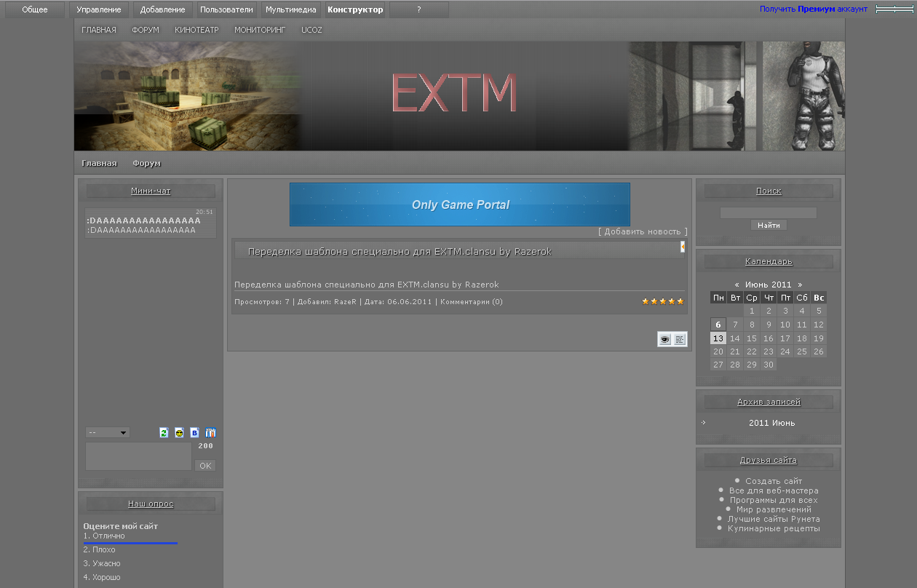Open UCOZ in the top navigation
The image size is (917, 588).
(311, 30)
